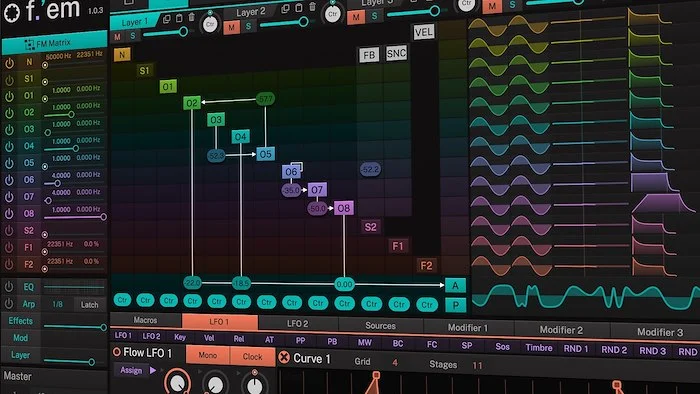Viewport: 700px width, 394px height.
Task: Click the VEL button in the matrix
Action: click(423, 32)
